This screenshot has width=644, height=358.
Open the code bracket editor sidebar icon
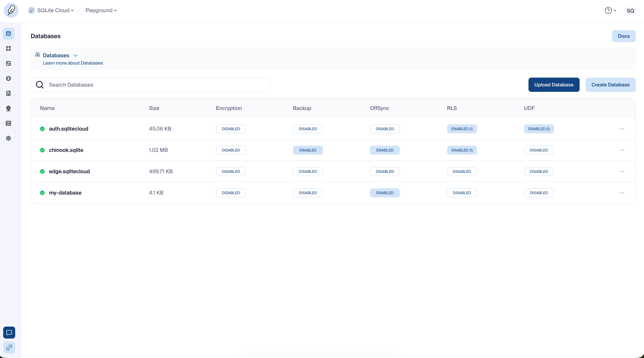(8, 63)
